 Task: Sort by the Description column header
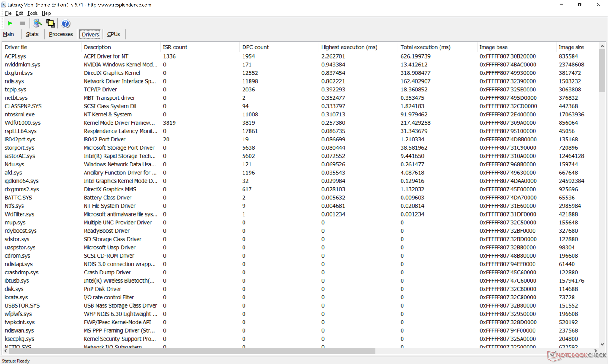tap(121, 47)
